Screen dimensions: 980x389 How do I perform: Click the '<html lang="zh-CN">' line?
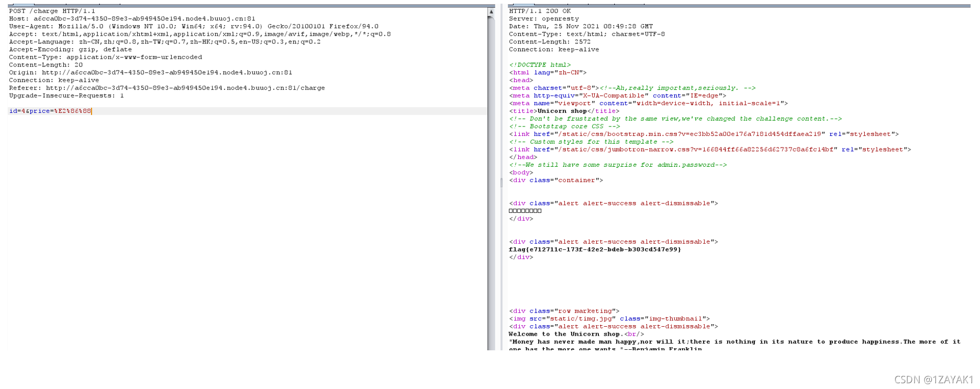pyautogui.click(x=548, y=73)
